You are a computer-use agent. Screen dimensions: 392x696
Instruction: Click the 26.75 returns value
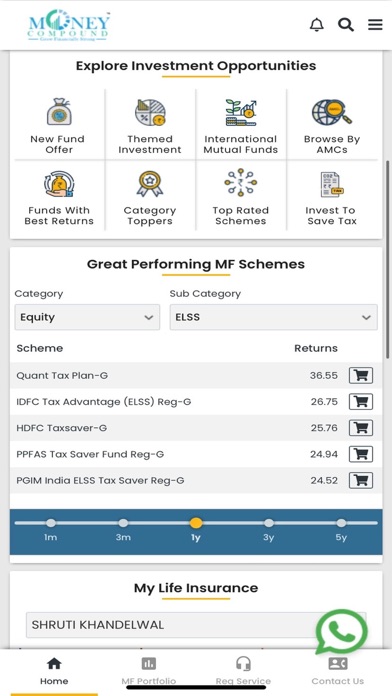(x=324, y=402)
